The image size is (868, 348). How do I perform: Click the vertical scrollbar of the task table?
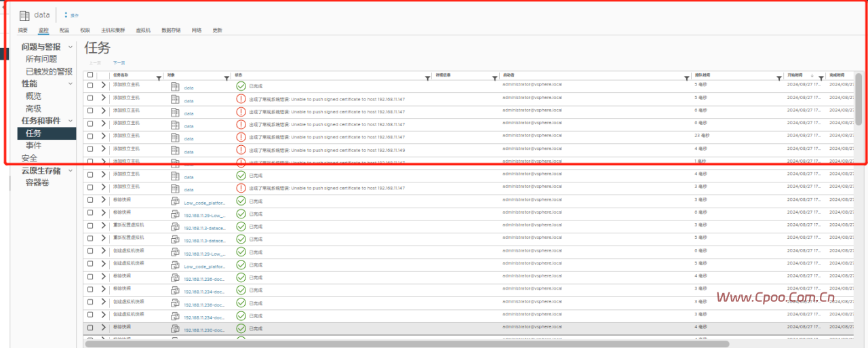pos(859,98)
